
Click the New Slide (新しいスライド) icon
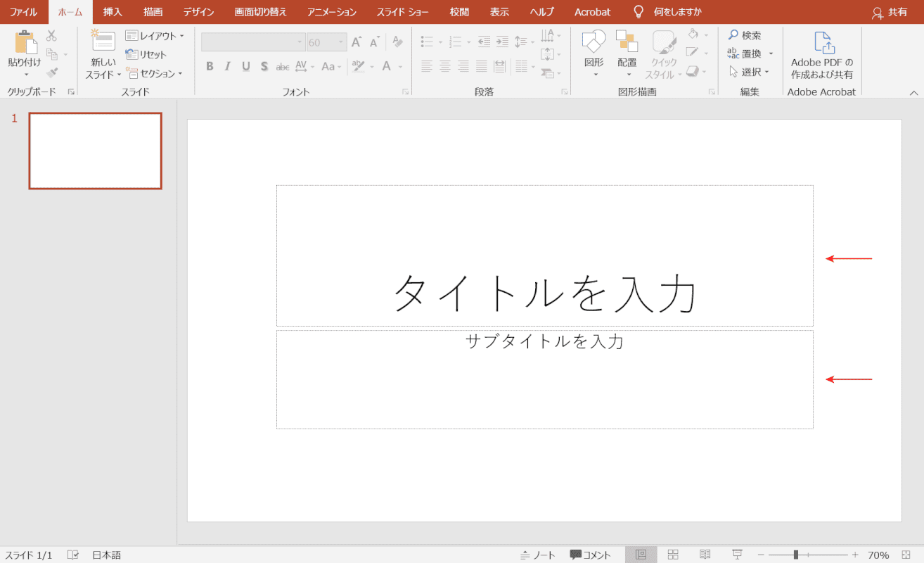(x=103, y=41)
